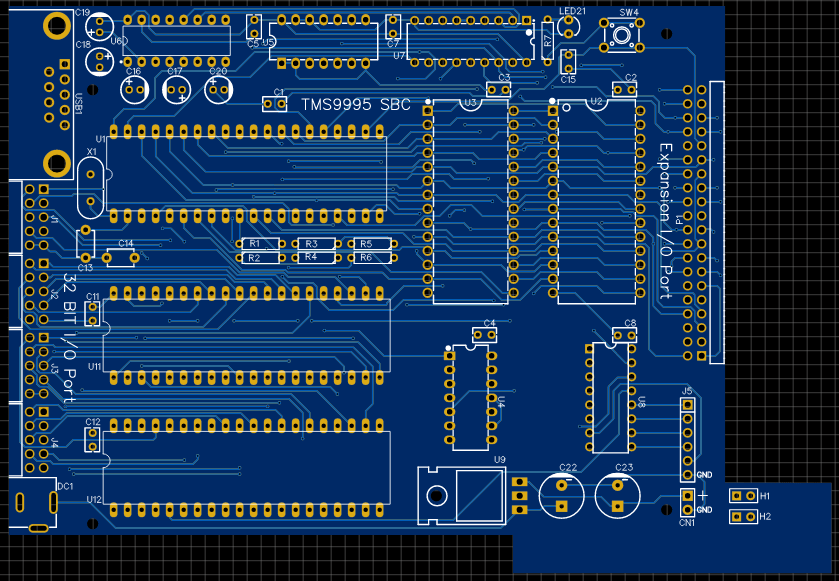The image size is (839, 581).
Task: Select the DC1 power jack
Action: coord(32,505)
